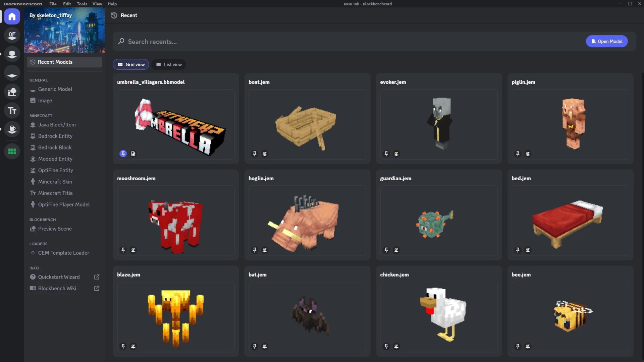This screenshot has height=362, width=644.
Task: Click the Modded Entity mug icon in the sidebar
Action: (x=12, y=129)
